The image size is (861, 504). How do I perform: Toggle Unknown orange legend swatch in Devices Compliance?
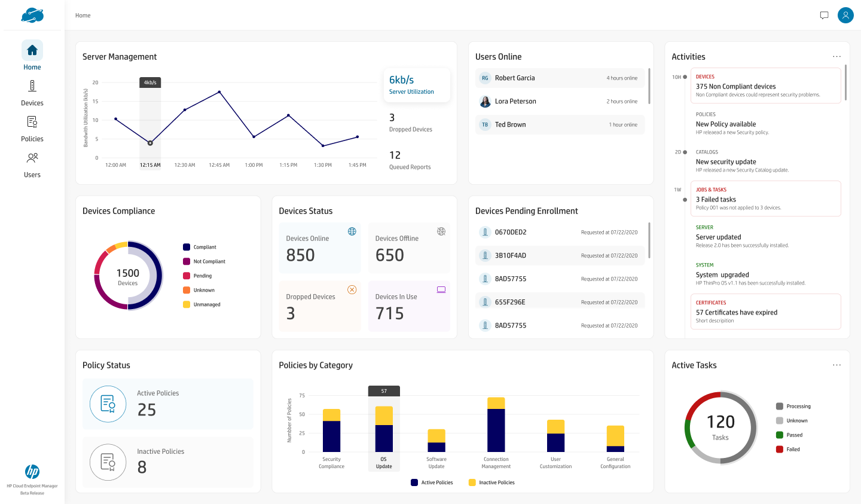(x=187, y=290)
